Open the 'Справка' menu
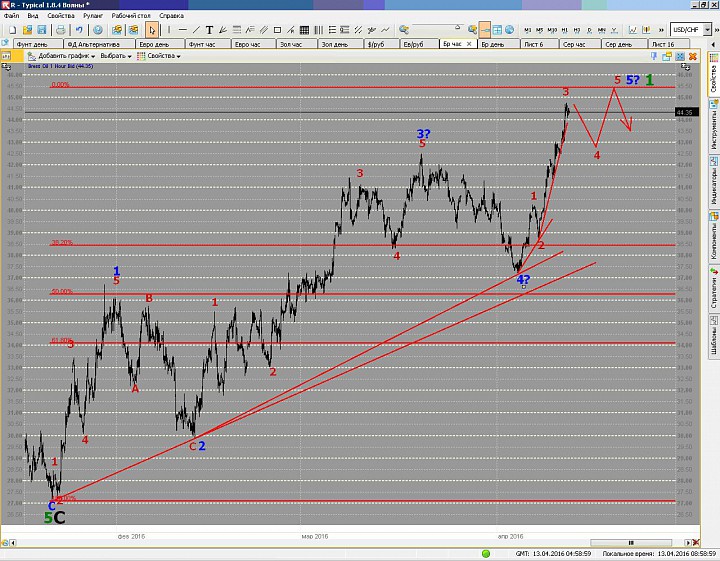This screenshot has height=561, width=720. coord(171,16)
